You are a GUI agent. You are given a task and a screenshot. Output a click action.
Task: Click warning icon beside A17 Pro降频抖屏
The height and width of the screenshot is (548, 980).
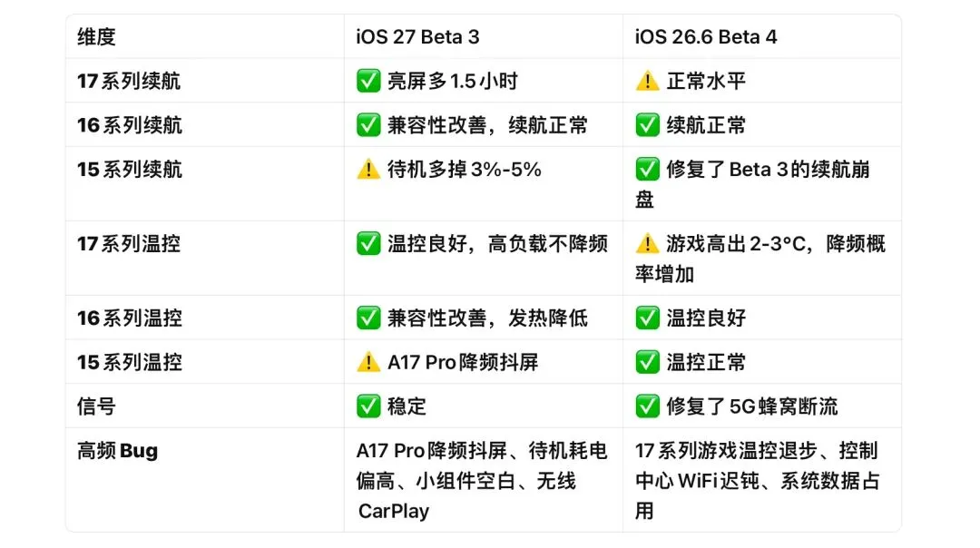click(368, 362)
